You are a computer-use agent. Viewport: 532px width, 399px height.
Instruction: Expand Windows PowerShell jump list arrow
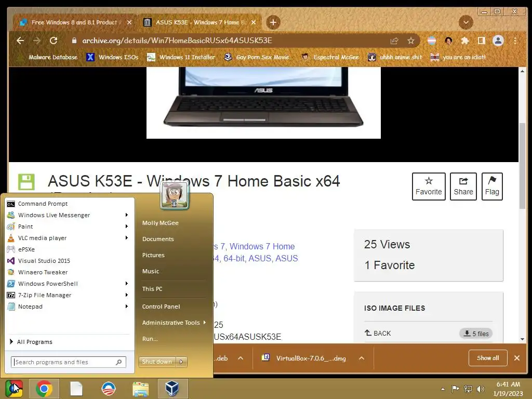[127, 284]
